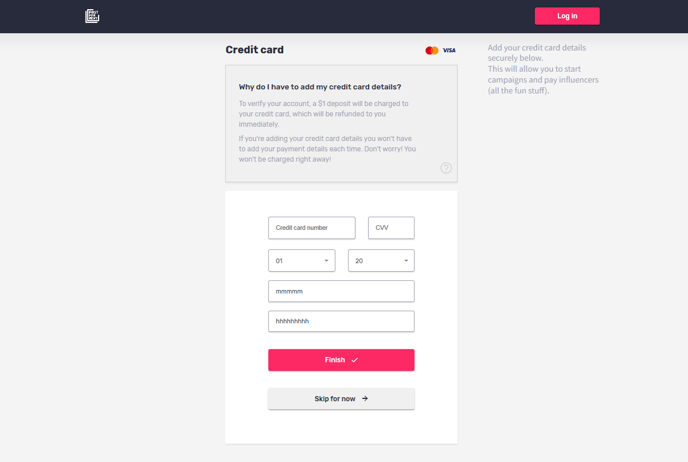Open the expiry year dropdown showing 20
The width and height of the screenshot is (688, 462).
coord(381,261)
